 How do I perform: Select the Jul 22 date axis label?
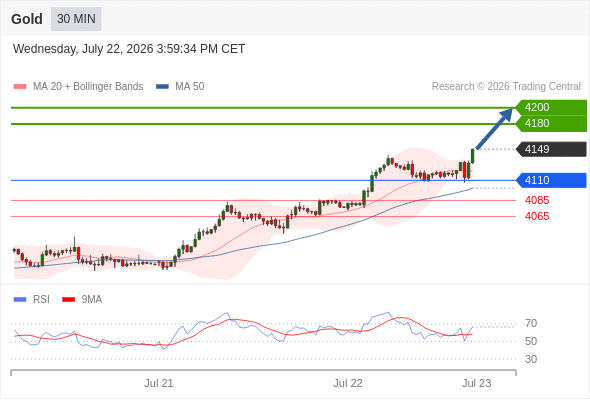tap(348, 383)
